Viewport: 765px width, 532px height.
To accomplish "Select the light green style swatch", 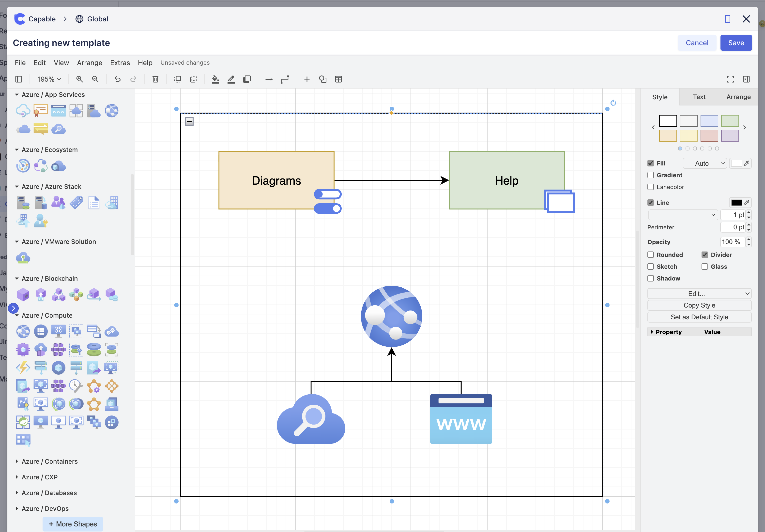I will 730,121.
